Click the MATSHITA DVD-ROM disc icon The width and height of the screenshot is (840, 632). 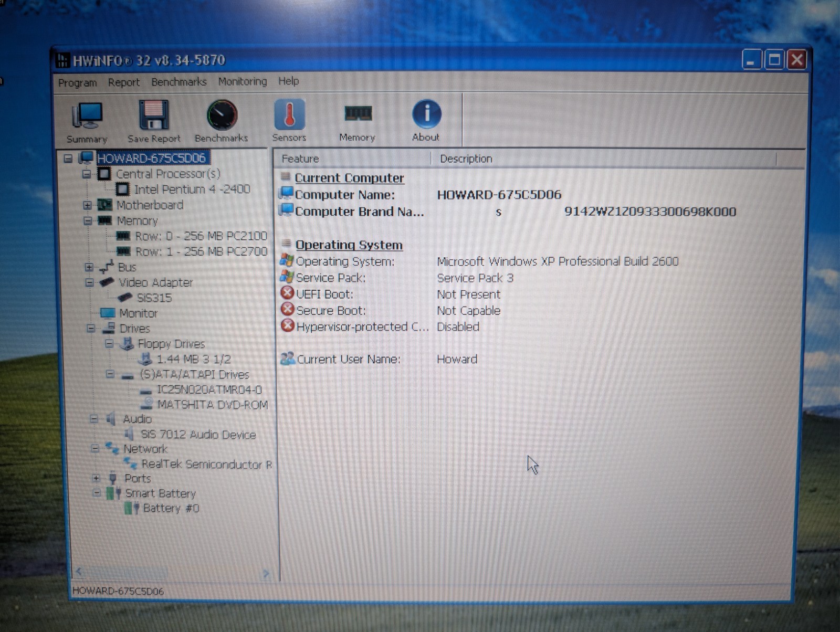(x=146, y=404)
